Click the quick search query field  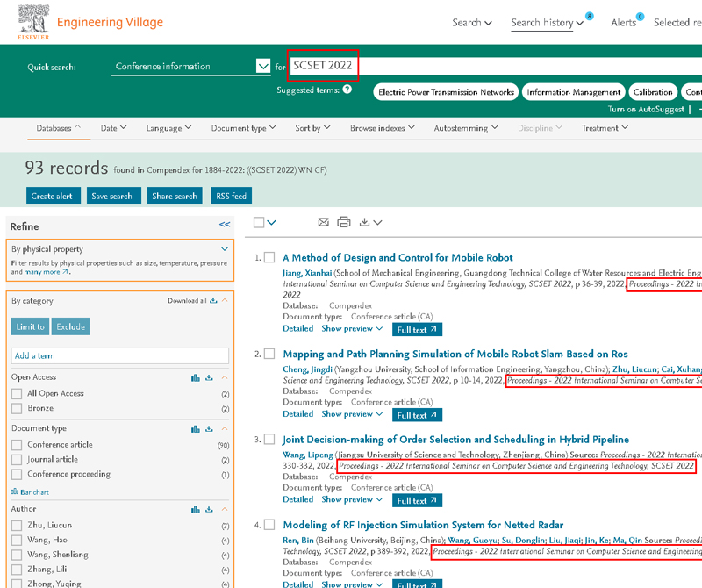[496, 66]
